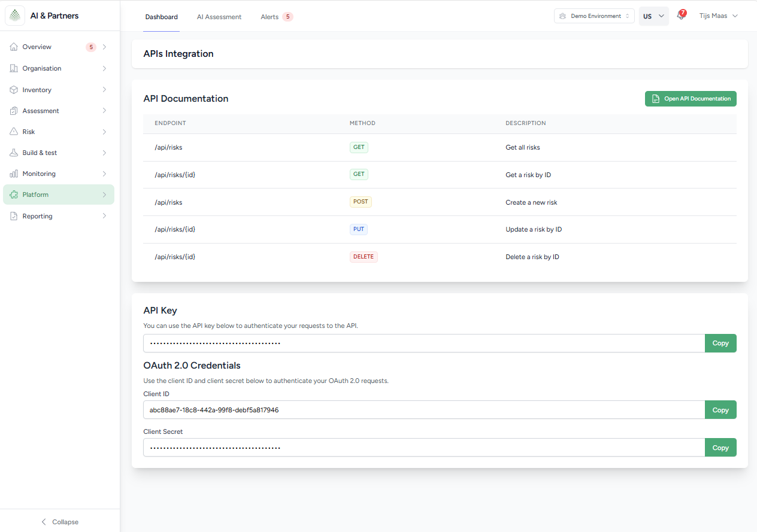Expand the Inventory menu chevron
The width and height of the screenshot is (757, 532).
[x=104, y=90]
